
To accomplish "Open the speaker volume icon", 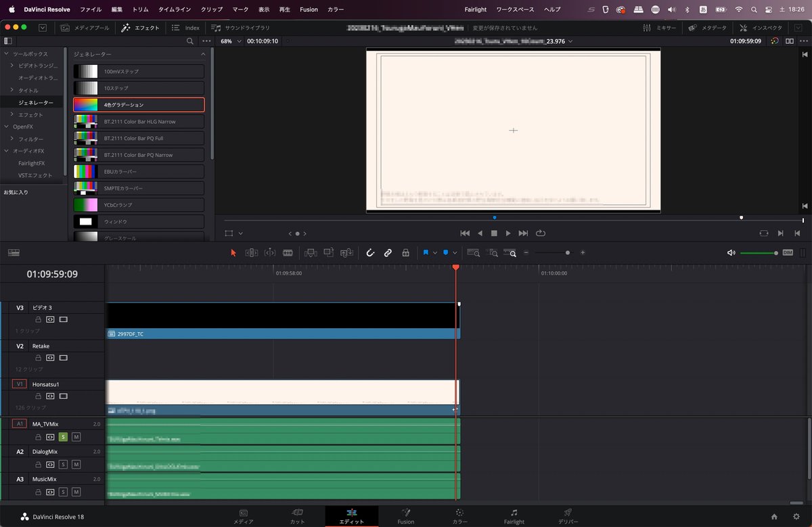I will point(731,252).
